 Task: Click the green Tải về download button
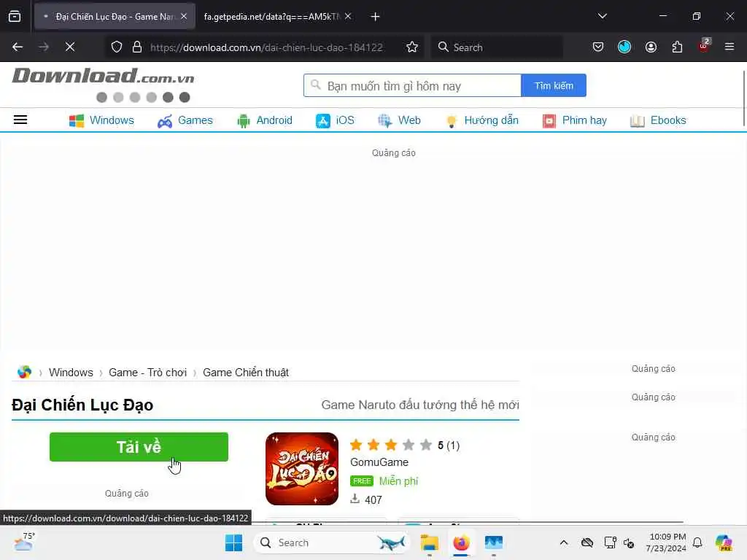click(x=139, y=447)
